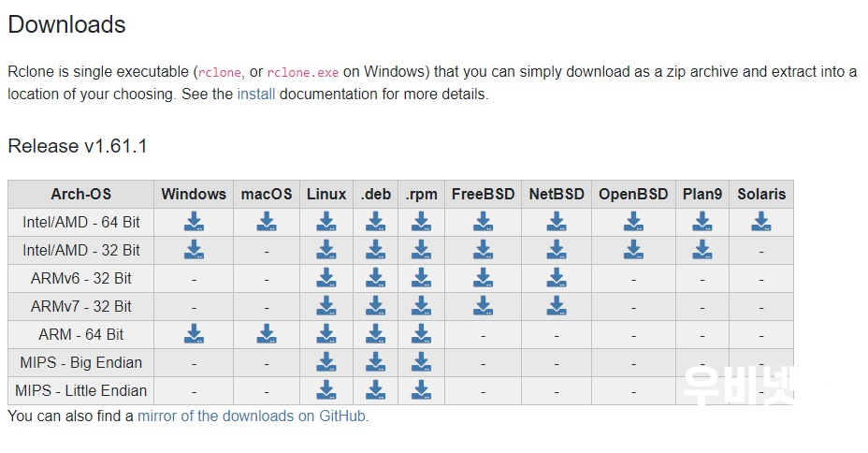868x453 pixels.
Task: Download Linux MIPS Little Endian build
Action: coord(326,390)
